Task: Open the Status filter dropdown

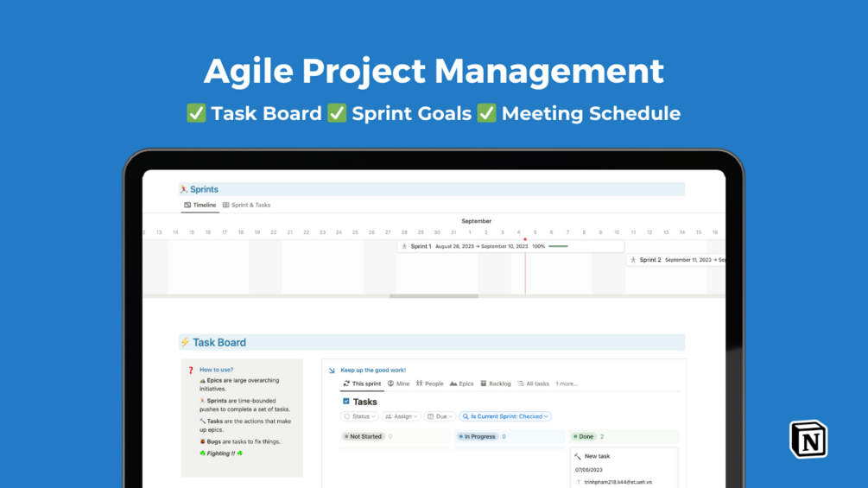Action: pos(360,416)
